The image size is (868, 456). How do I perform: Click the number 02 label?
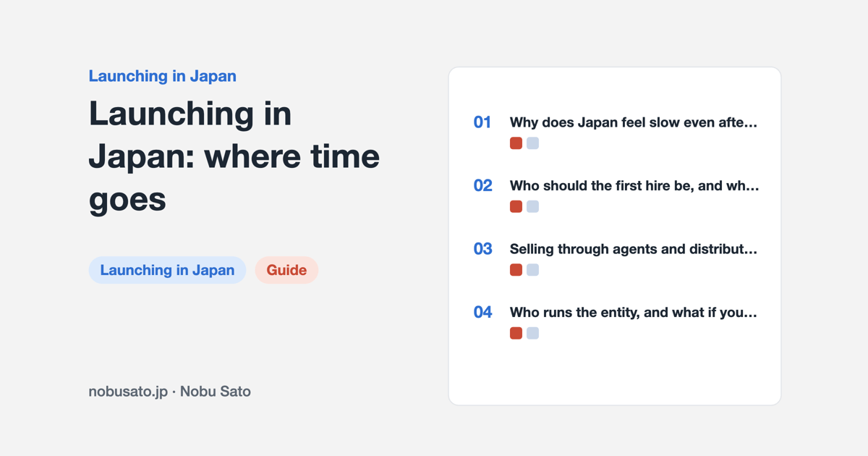click(x=482, y=185)
